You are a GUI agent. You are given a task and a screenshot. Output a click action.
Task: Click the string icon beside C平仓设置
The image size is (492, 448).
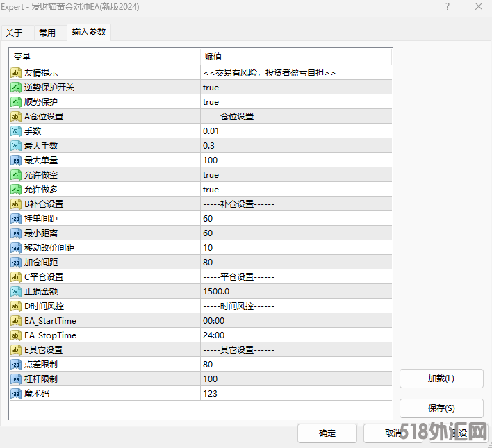(x=16, y=277)
